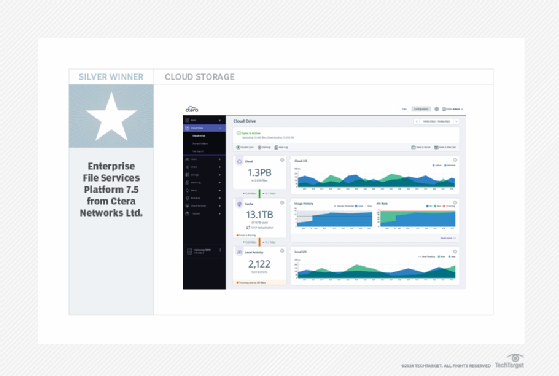Click the round icon atop the 2,122 Local Activity card
Image resolution: width=559 pixels, height=376 pixels.
[x=282, y=251]
